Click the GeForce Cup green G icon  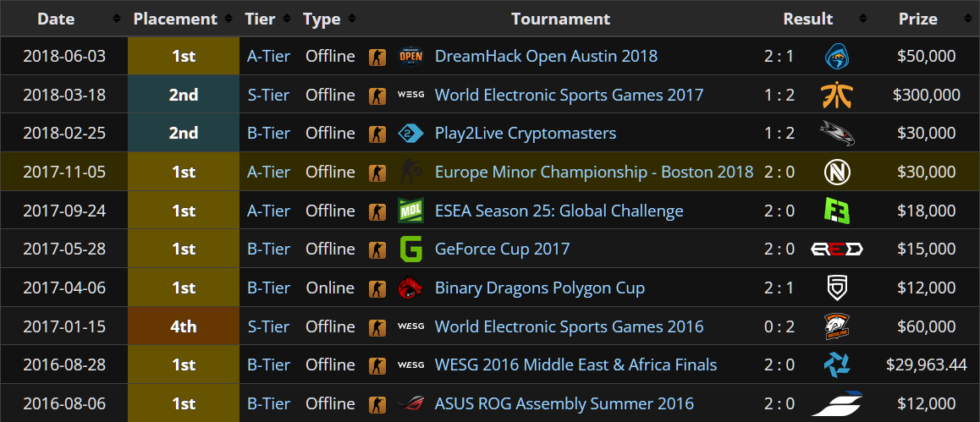tap(410, 249)
